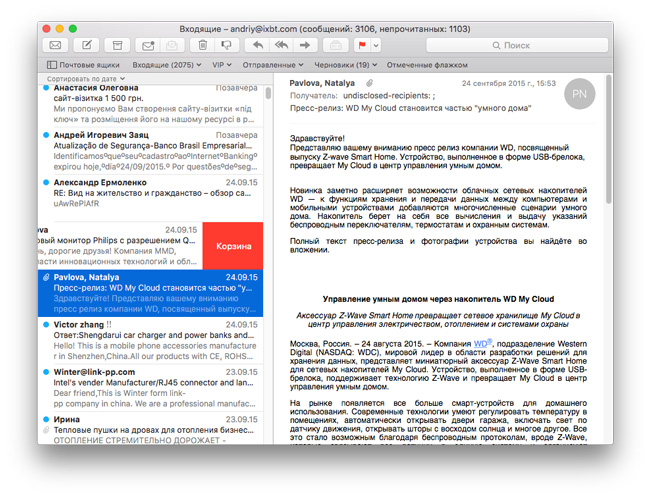650x497 pixels.
Task: Reply to the Pavlova message
Action: click(258, 45)
